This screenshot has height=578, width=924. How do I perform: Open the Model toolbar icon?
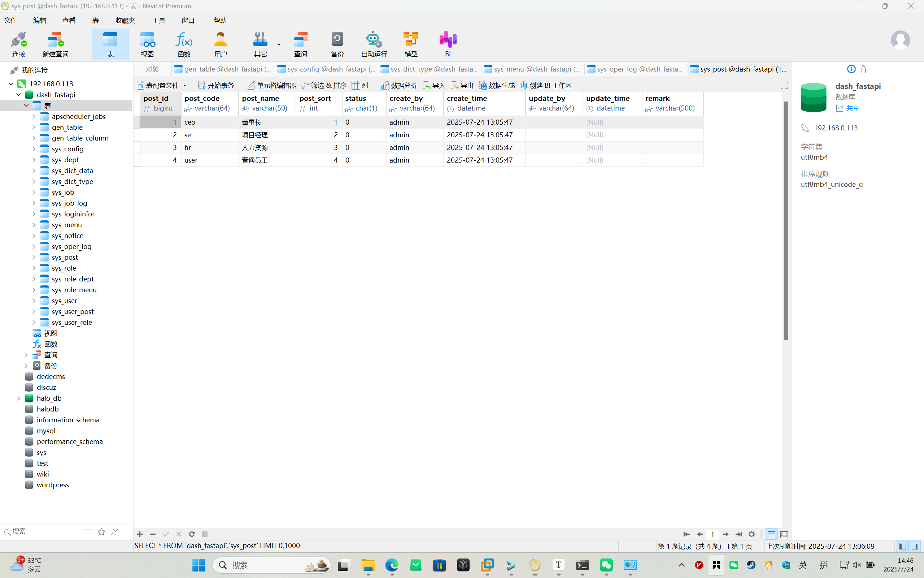coord(411,44)
